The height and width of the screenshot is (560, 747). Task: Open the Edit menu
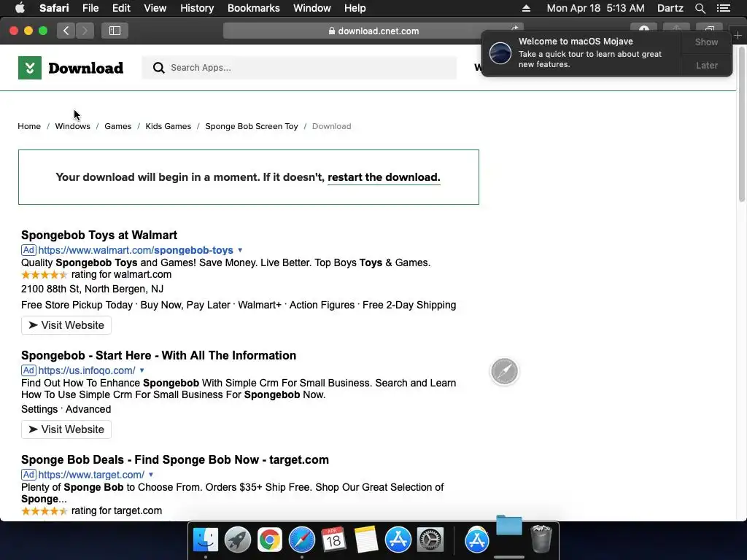click(x=121, y=8)
